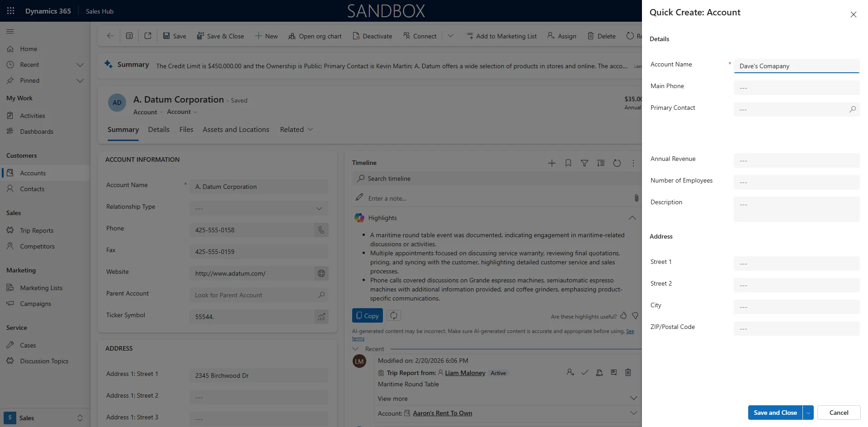The width and height of the screenshot is (868, 427).
Task: Click into the Main Phone field
Action: tap(796, 88)
